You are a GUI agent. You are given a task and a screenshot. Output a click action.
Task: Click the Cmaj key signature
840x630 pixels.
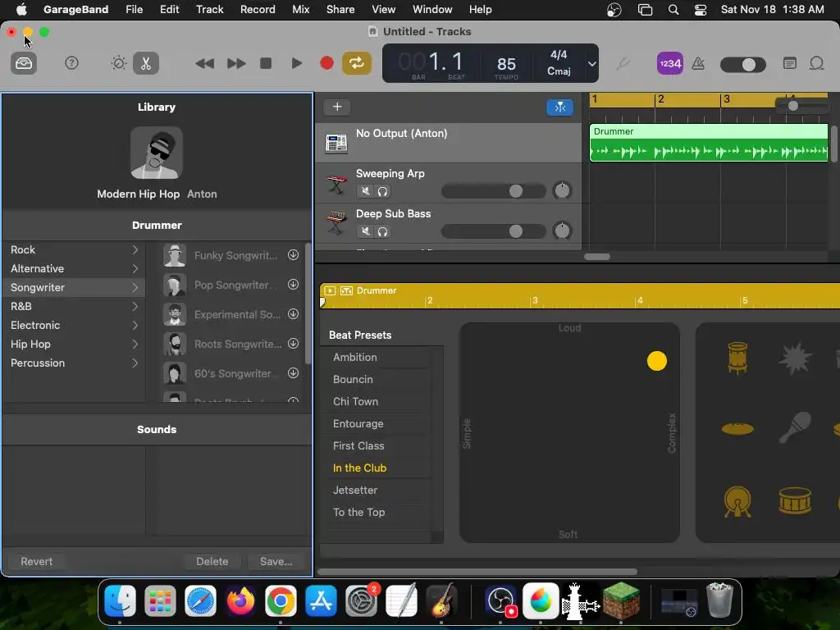point(559,71)
